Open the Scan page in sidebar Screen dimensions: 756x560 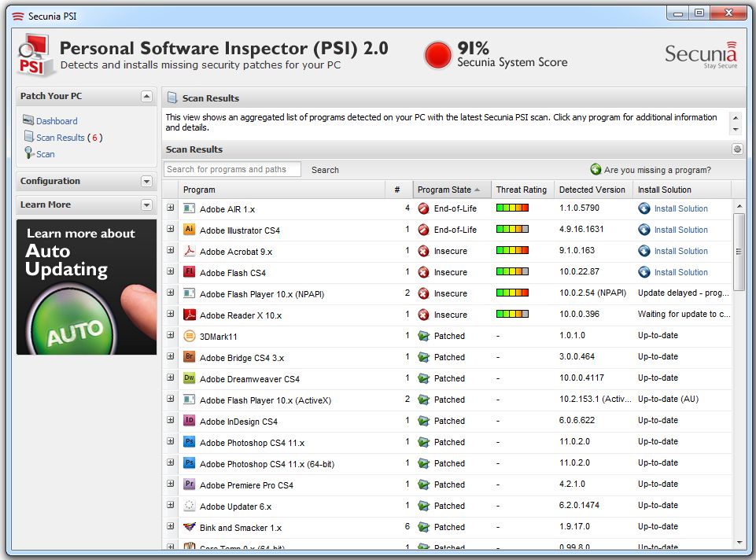[x=46, y=154]
